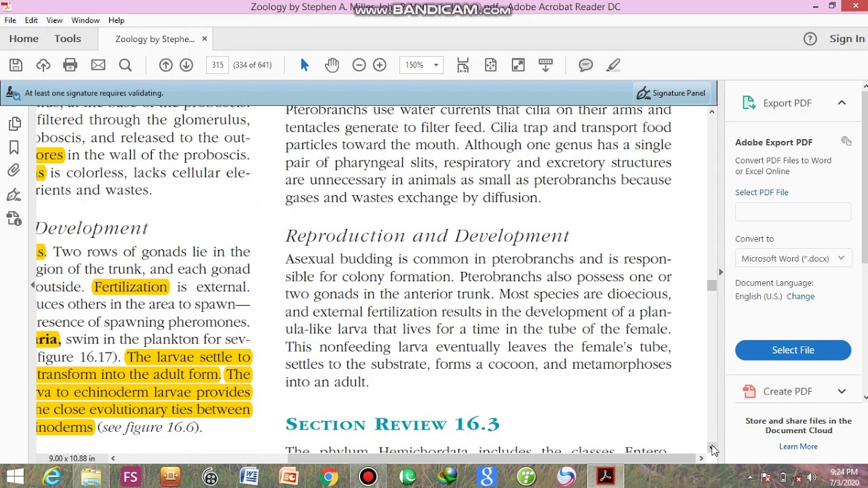Click the Bandicam record taskbar icon
The image size is (868, 488).
pyautogui.click(x=368, y=476)
